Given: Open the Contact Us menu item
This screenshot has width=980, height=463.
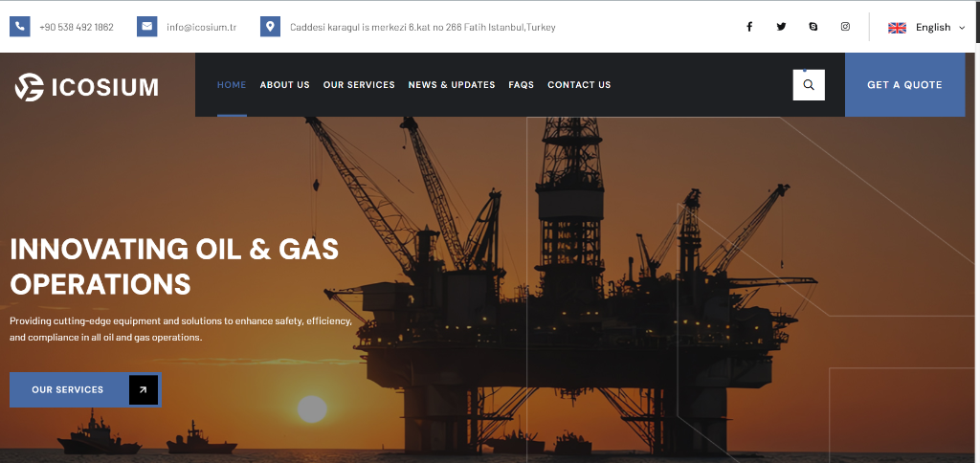Looking at the screenshot, I should click(x=579, y=85).
